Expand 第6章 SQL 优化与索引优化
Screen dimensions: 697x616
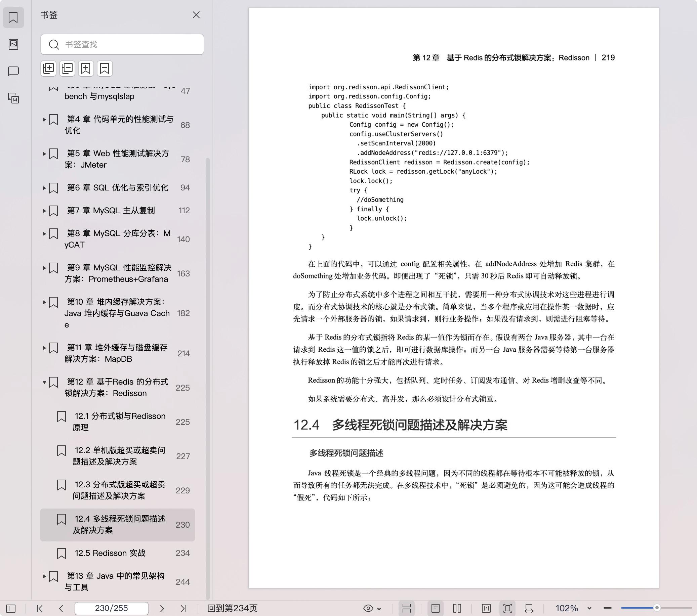pyautogui.click(x=44, y=188)
